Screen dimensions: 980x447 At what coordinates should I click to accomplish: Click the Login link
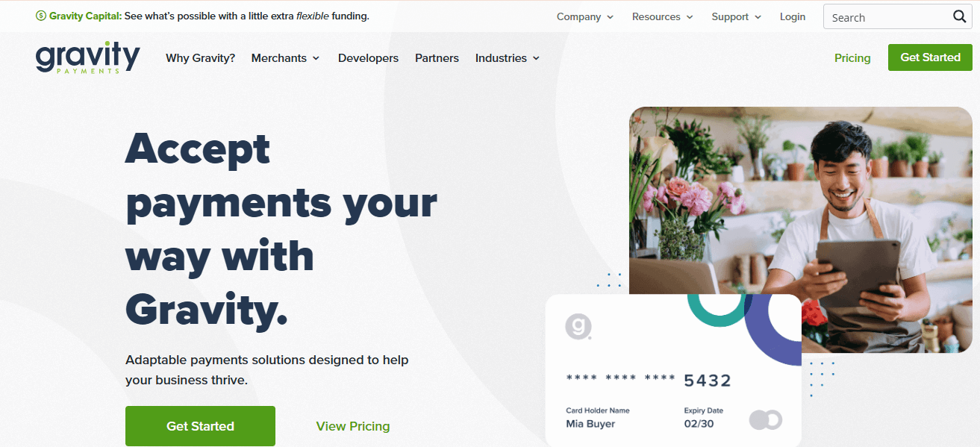(793, 16)
